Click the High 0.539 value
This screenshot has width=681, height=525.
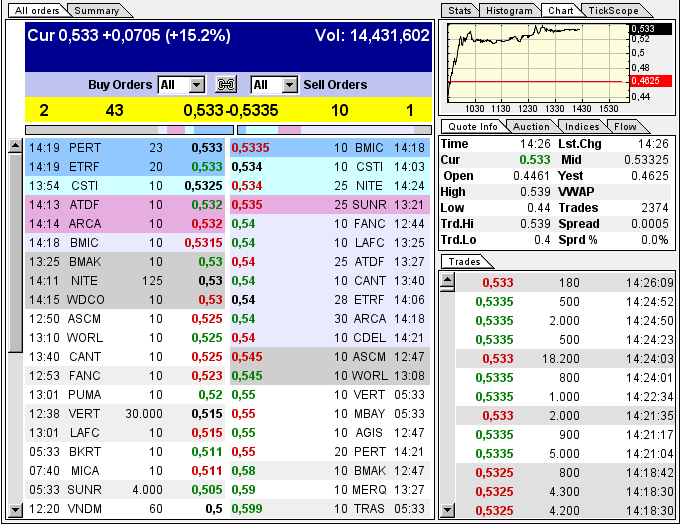tap(535, 192)
